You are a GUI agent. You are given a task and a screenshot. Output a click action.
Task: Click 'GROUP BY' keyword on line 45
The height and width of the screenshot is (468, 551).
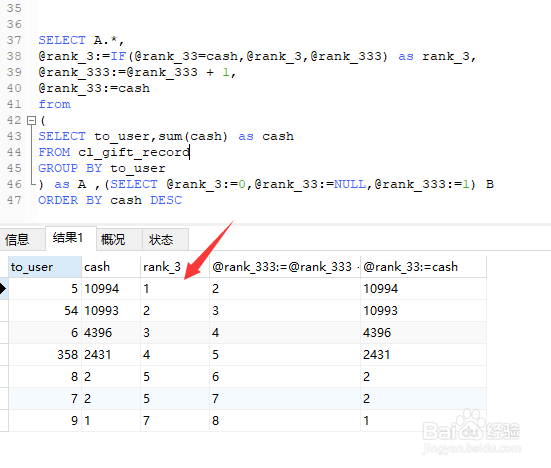(x=70, y=168)
